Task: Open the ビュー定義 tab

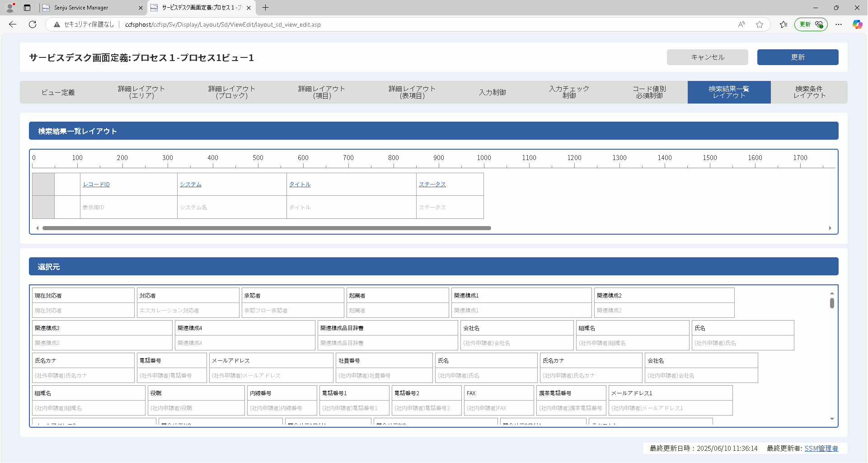Action: point(58,92)
